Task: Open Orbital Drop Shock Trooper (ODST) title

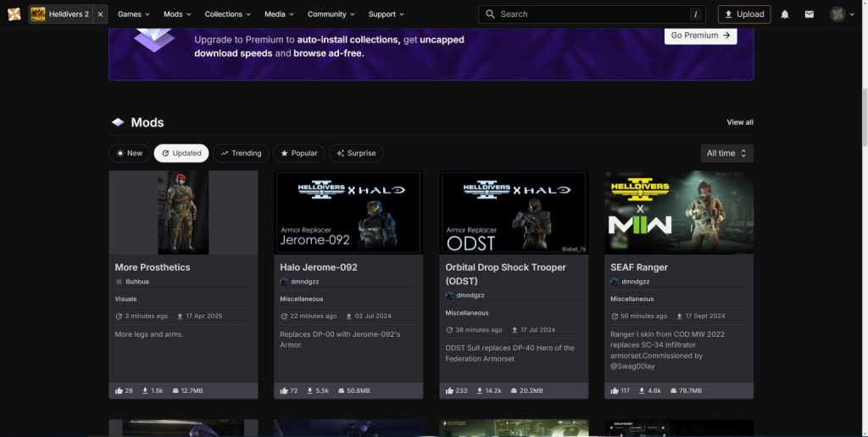Action: pos(505,274)
